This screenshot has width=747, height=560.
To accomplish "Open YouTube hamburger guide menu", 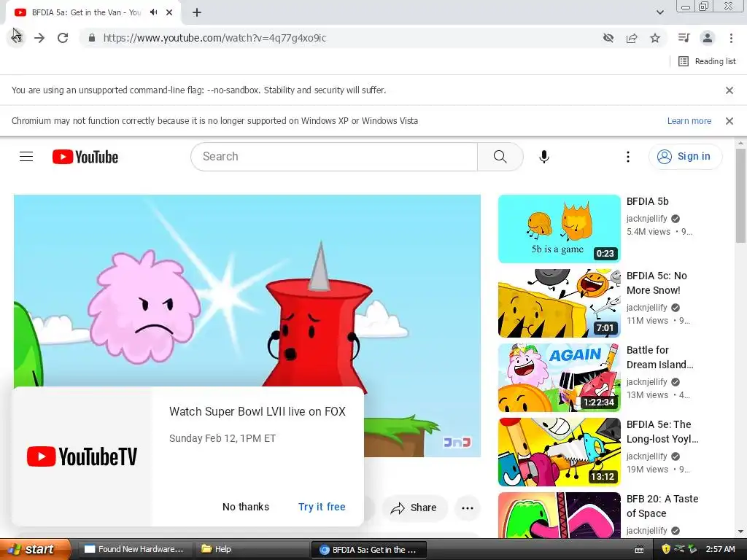I will (x=26, y=156).
